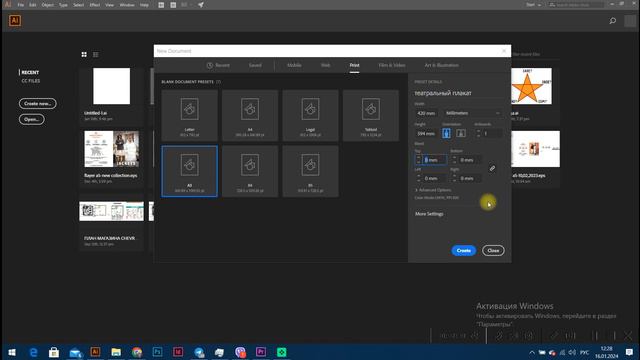Open the Bridge icon in menu bar
Image resolution: width=640 pixels, height=360 pixels.
161,5
